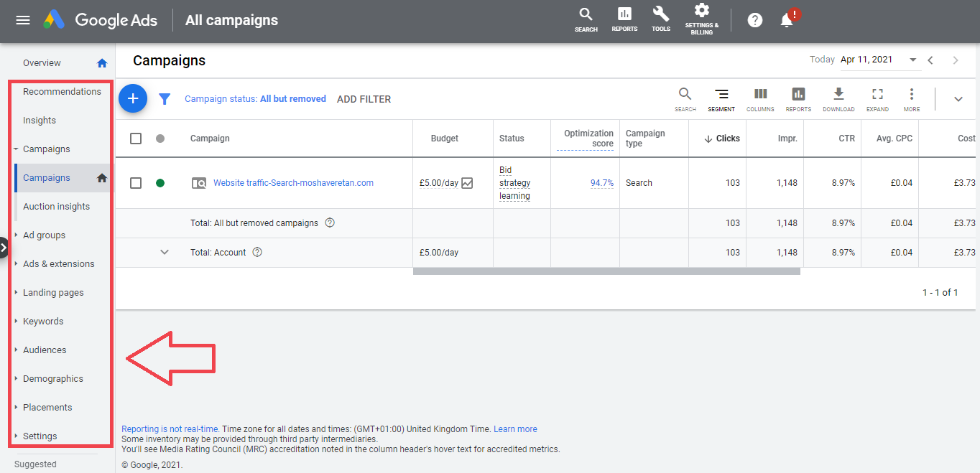
Task: Open table toolbar Reports icon
Action: pos(798,99)
